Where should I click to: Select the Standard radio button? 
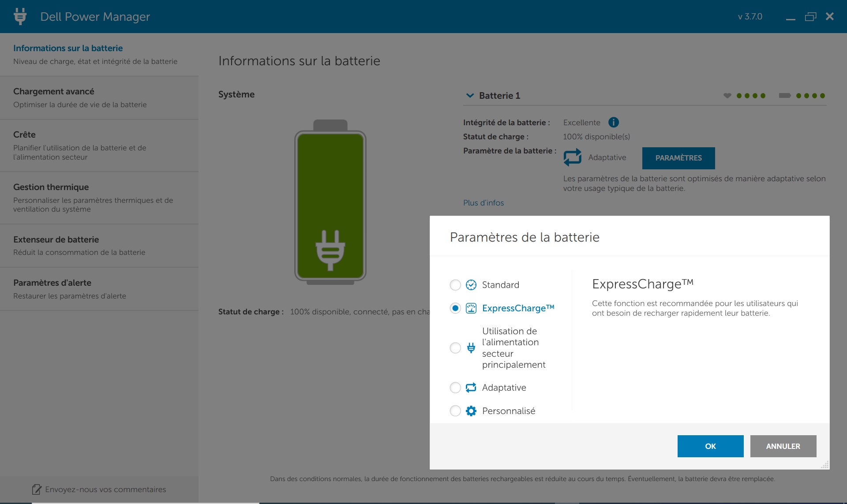click(x=455, y=285)
